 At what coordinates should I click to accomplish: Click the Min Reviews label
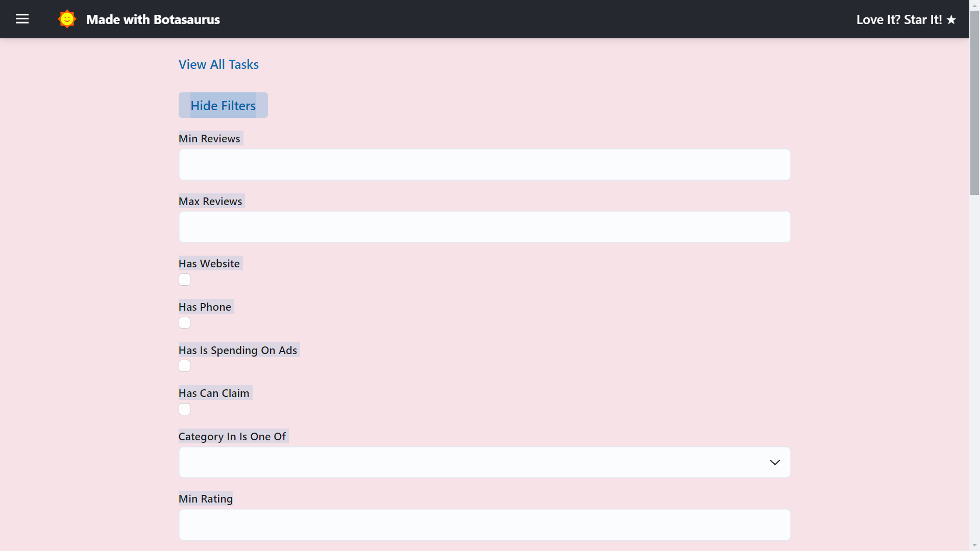[209, 139]
